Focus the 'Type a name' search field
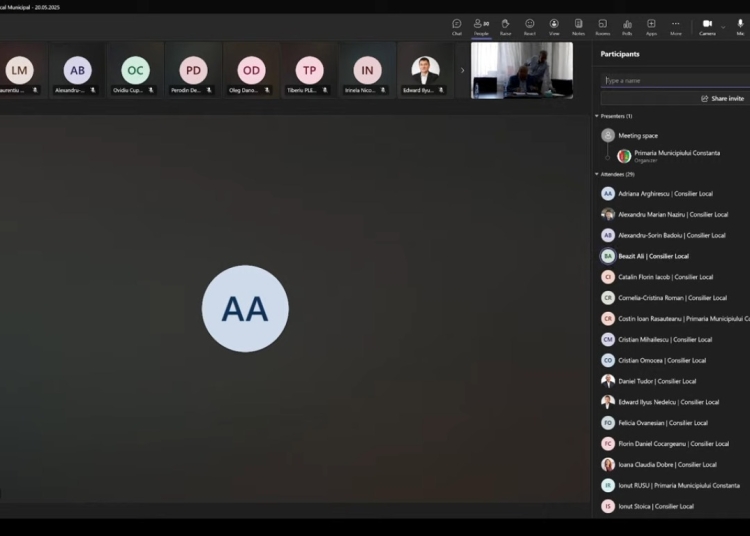The width and height of the screenshot is (750, 536). pos(675,80)
